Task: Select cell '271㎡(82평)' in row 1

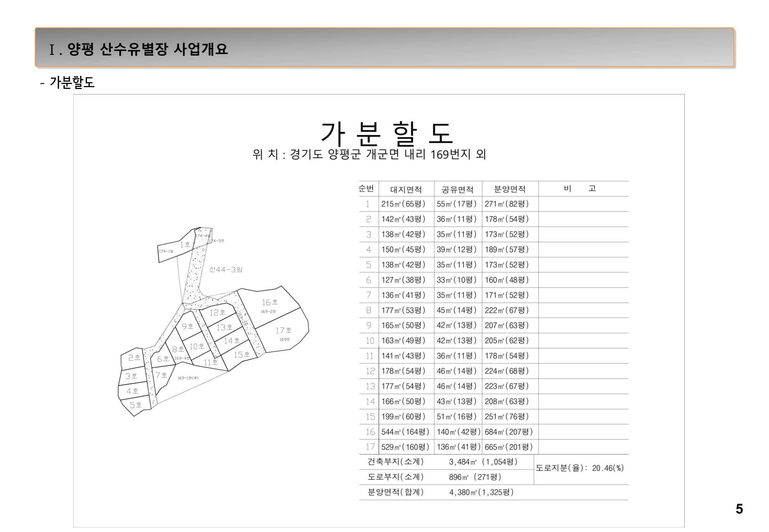Action: point(507,204)
